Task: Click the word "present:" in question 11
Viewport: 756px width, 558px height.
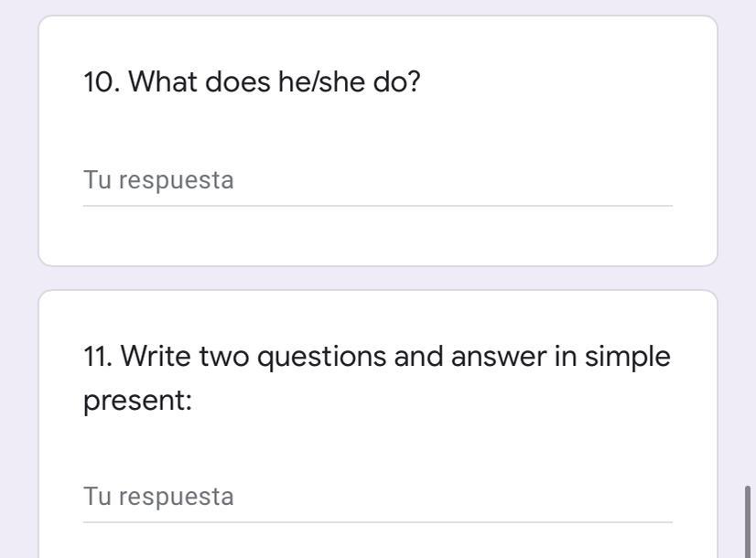Action: point(137,401)
